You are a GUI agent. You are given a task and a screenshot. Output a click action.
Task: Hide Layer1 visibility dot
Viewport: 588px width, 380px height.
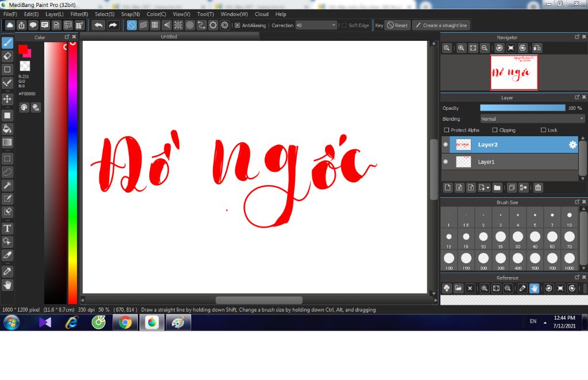pos(446,162)
